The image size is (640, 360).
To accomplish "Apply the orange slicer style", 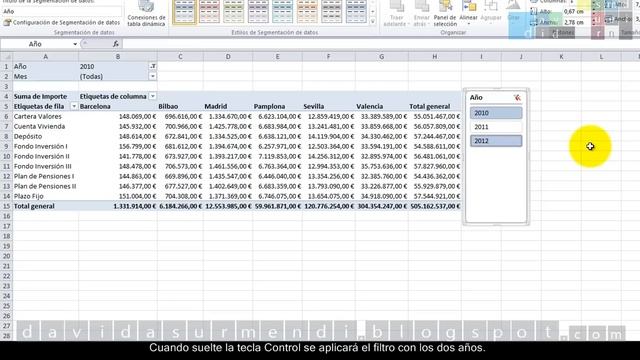I will point(307,12).
